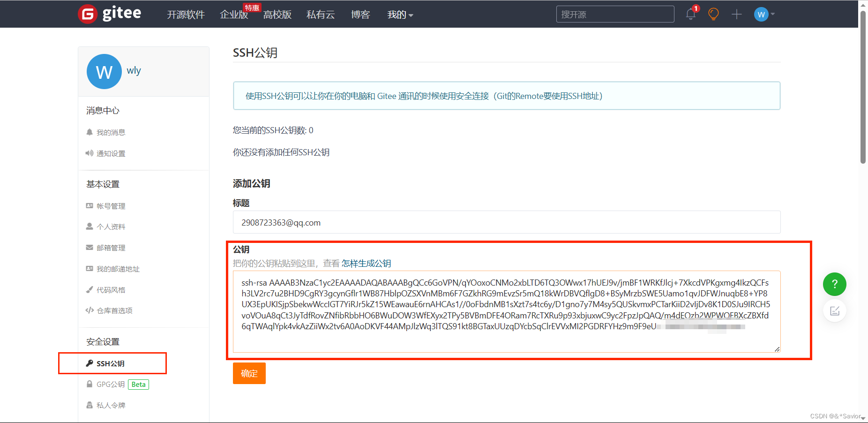Click icon beside 私人令牌

(x=90, y=405)
